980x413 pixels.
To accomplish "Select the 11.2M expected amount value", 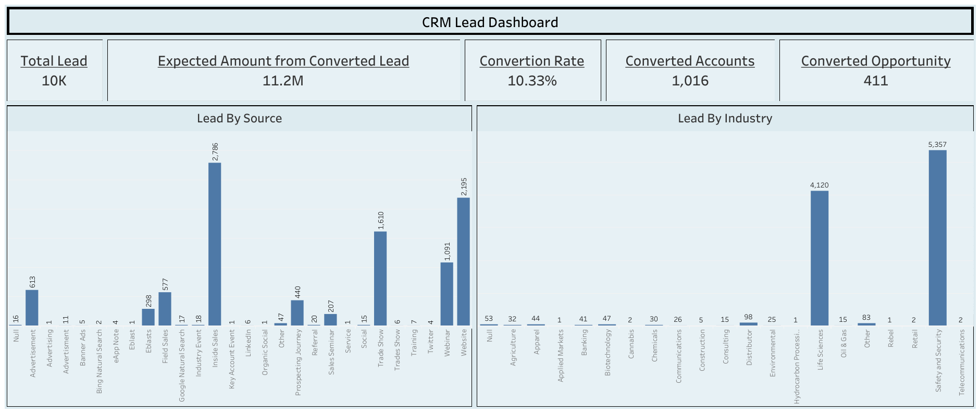I will [283, 81].
